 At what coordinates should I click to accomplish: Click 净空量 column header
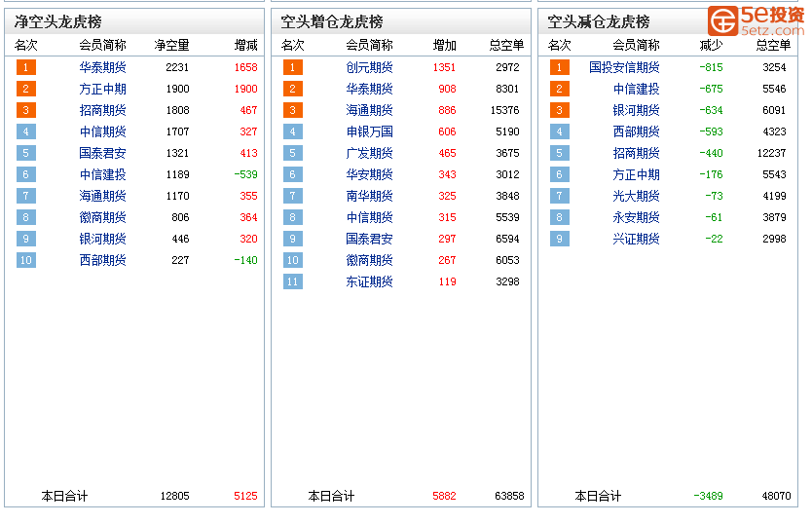(171, 46)
